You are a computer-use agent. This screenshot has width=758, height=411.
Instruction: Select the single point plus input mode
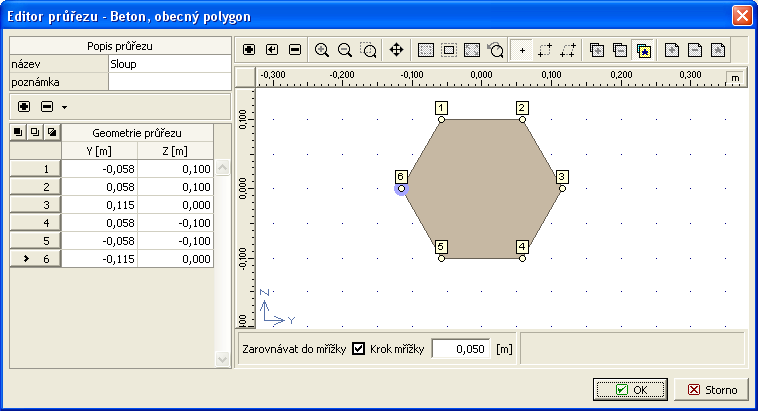pos(522,50)
